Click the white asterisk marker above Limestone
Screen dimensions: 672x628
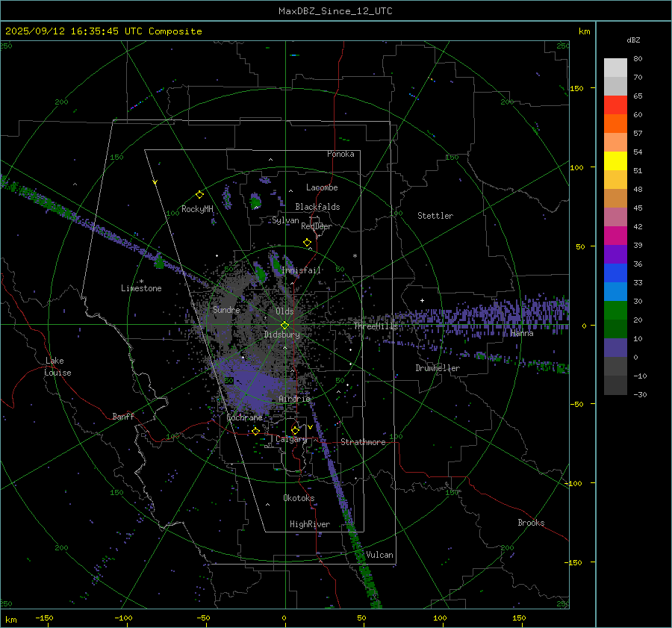click(141, 282)
